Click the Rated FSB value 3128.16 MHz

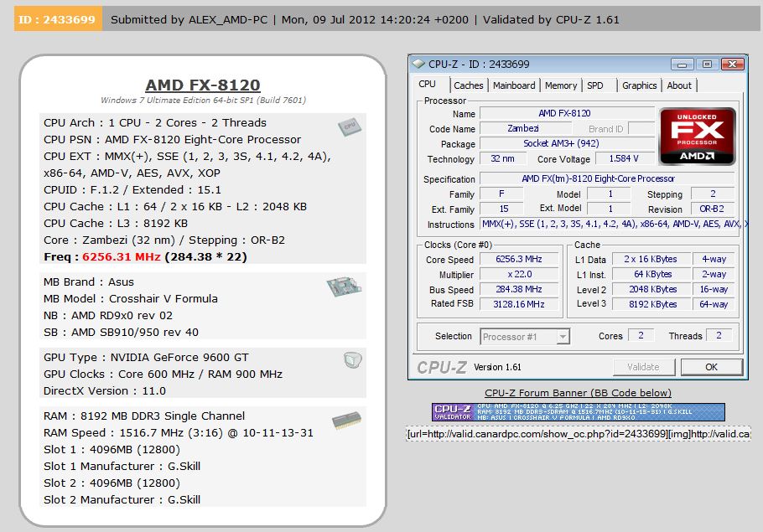click(519, 304)
